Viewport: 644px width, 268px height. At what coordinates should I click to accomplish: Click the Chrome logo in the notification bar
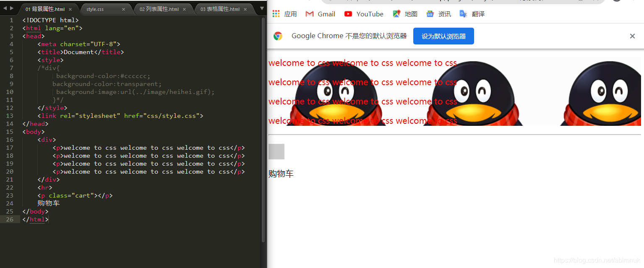278,36
